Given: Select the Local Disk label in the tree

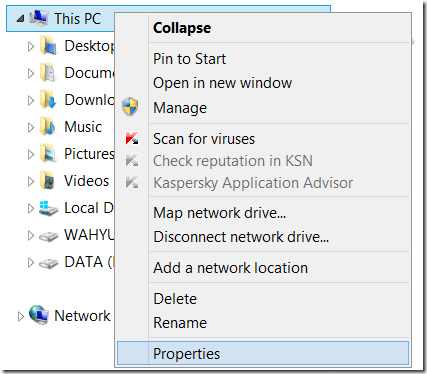Looking at the screenshot, I should 89,208.
